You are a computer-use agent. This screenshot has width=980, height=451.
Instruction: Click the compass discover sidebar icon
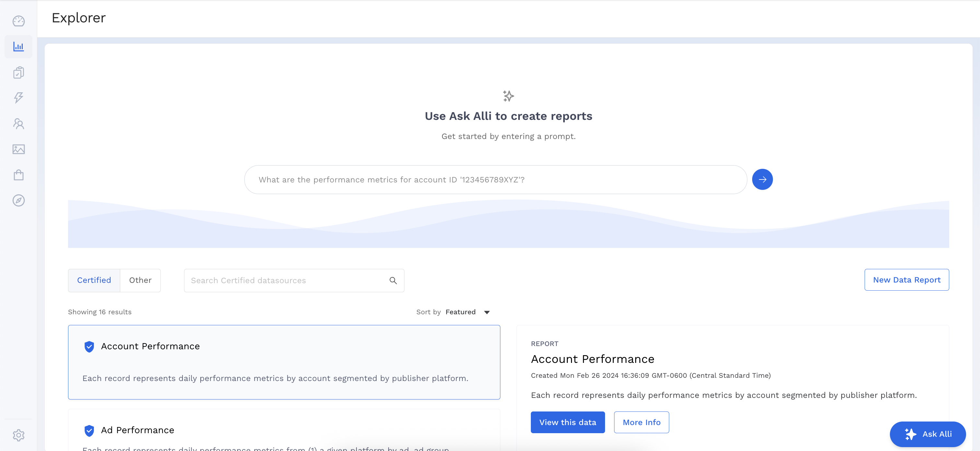(x=18, y=201)
